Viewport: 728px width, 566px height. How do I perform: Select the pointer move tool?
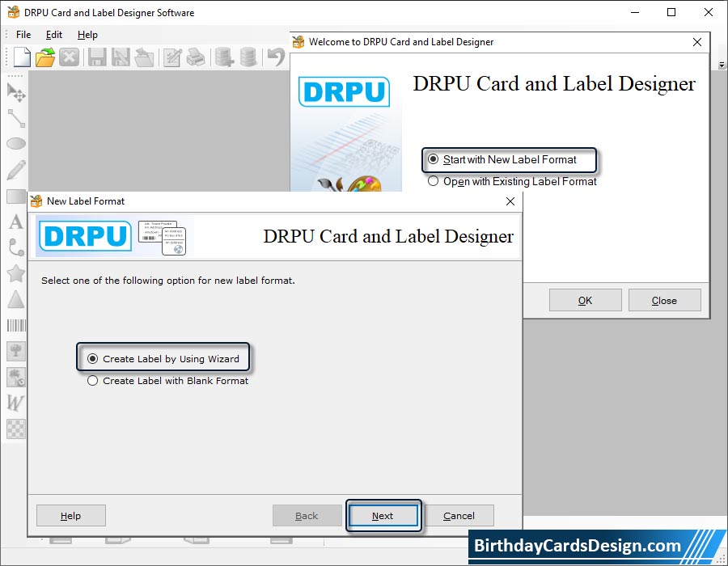[16, 92]
